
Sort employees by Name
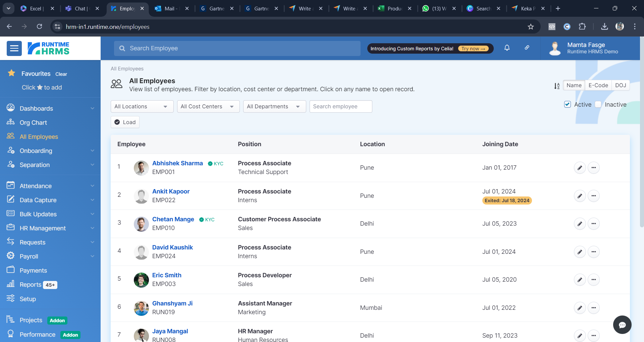point(574,85)
